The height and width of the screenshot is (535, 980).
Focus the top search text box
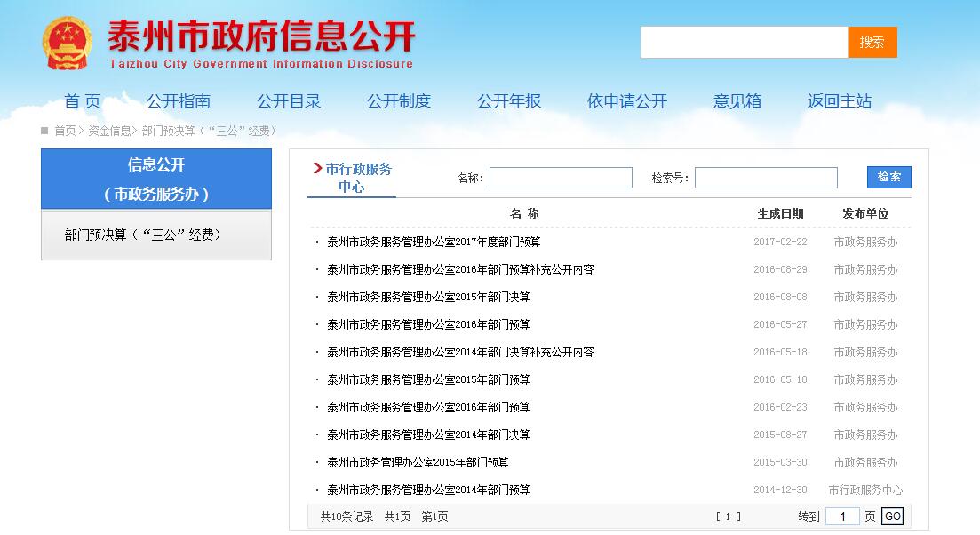[744, 42]
